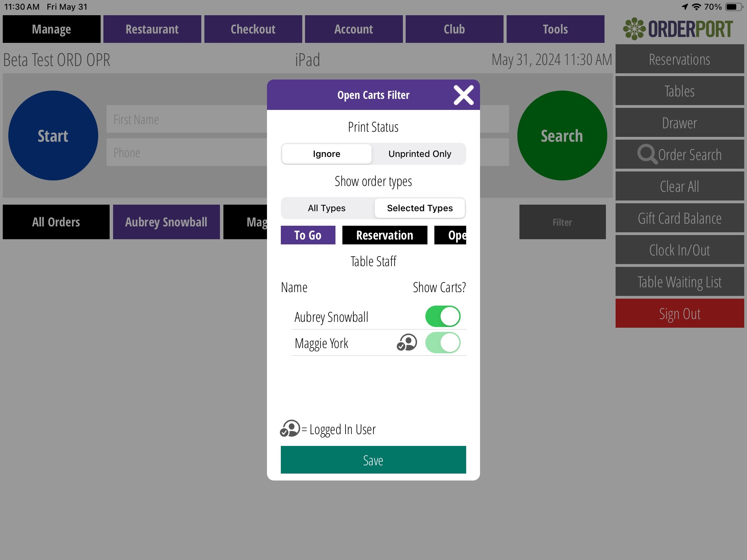Open the Tools menu tab

555,29
